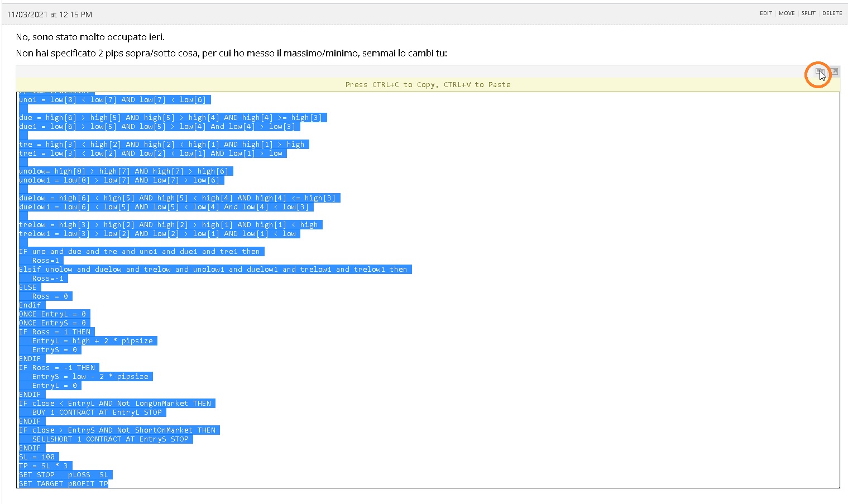Click DELETE to remove the post
The height and width of the screenshot is (504, 848).
pyautogui.click(x=832, y=13)
